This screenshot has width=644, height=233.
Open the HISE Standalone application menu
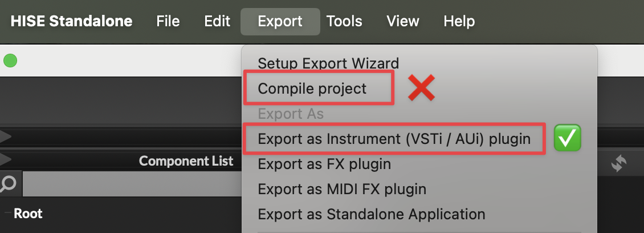pos(71,22)
